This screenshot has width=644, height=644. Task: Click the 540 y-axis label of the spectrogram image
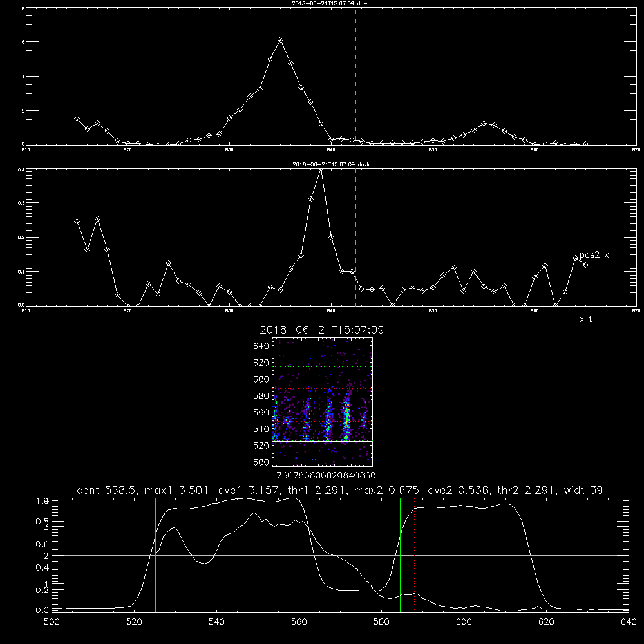(261, 429)
